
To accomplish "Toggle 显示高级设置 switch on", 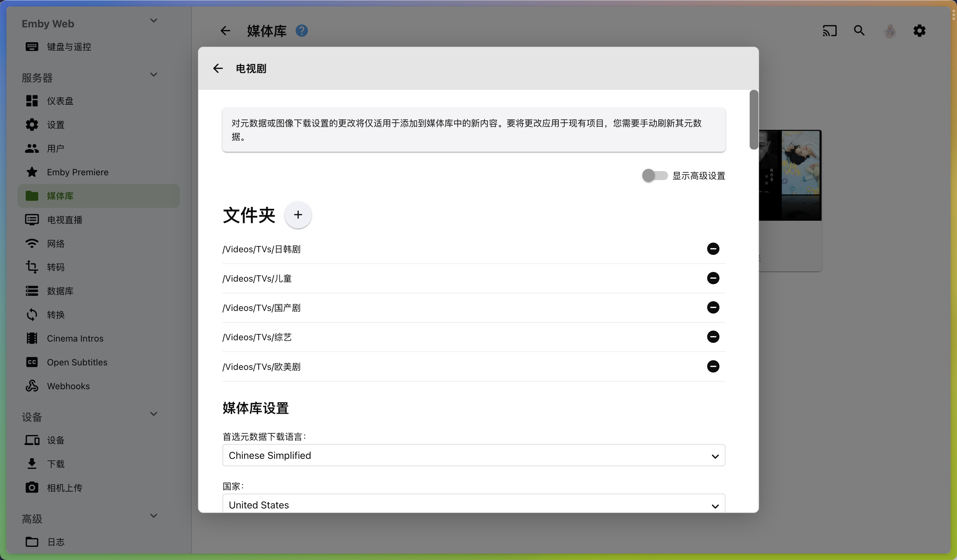I will pos(655,176).
